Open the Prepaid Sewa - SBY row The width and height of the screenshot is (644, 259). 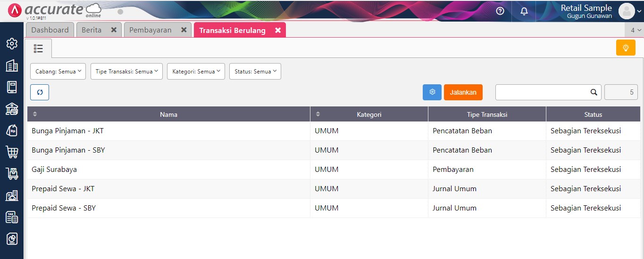(334, 208)
